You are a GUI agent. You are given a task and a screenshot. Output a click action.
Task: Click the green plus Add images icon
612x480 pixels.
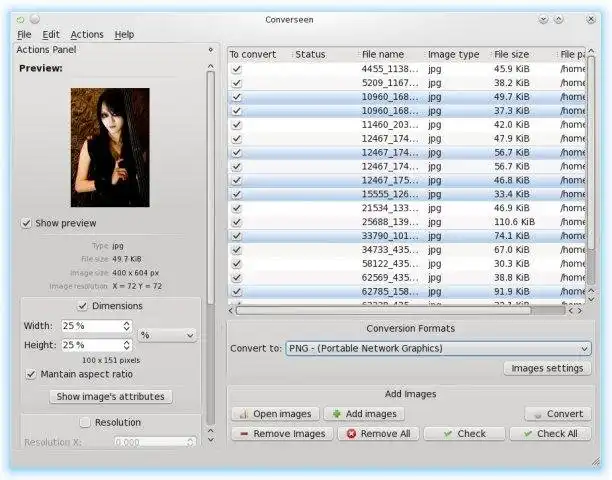tap(336, 414)
